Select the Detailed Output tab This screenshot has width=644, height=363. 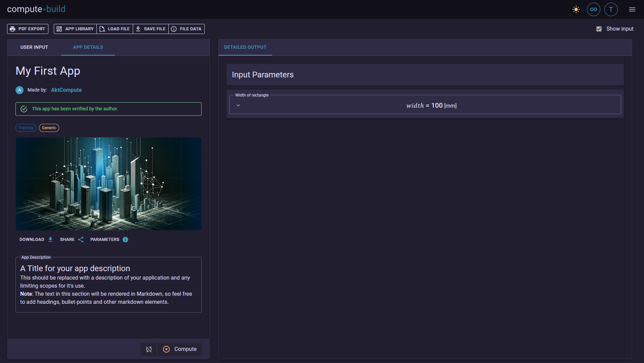(245, 47)
